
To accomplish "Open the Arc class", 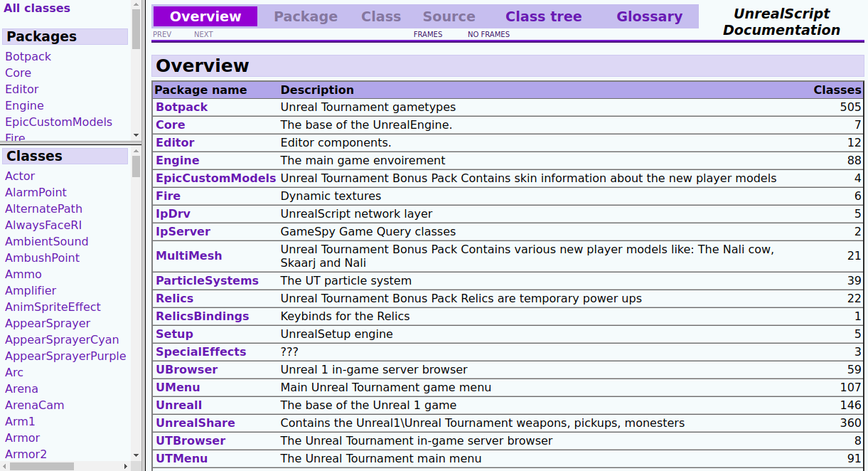I will pos(14,373).
